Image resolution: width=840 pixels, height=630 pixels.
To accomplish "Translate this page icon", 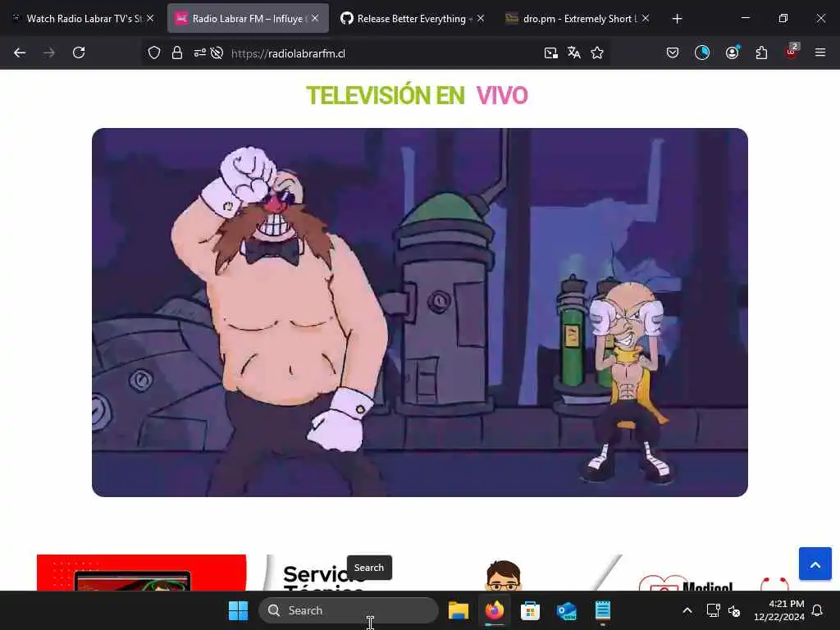I will pyautogui.click(x=573, y=53).
